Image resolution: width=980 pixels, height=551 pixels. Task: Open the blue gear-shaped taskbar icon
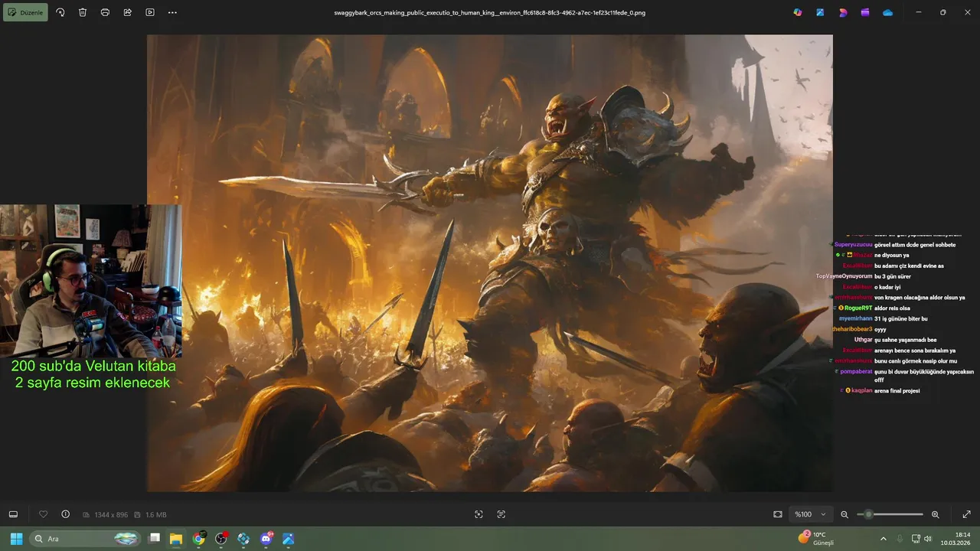point(243,539)
